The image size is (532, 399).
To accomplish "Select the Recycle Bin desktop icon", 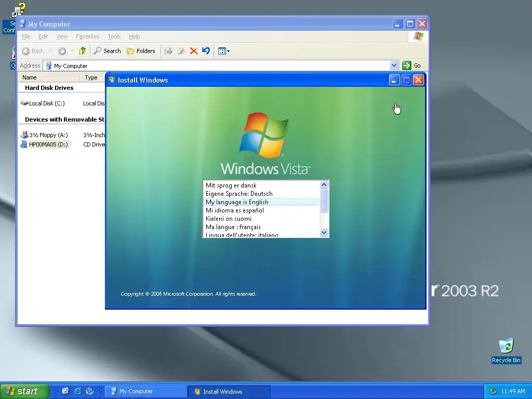I will 506,351.
